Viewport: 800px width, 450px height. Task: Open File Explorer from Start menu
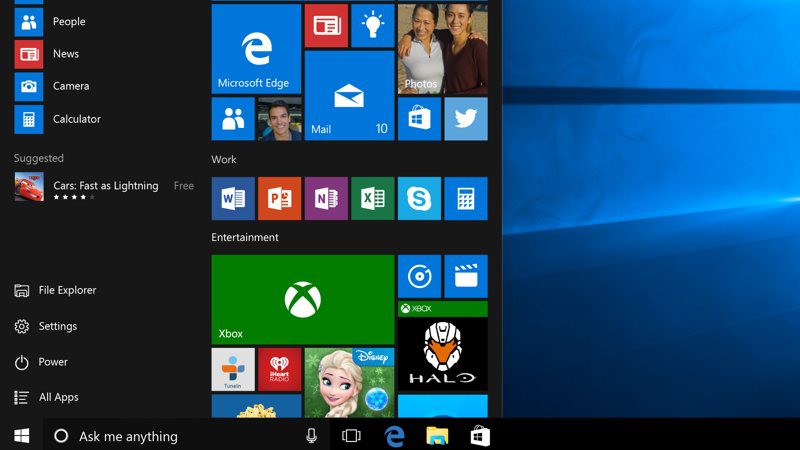pos(55,290)
